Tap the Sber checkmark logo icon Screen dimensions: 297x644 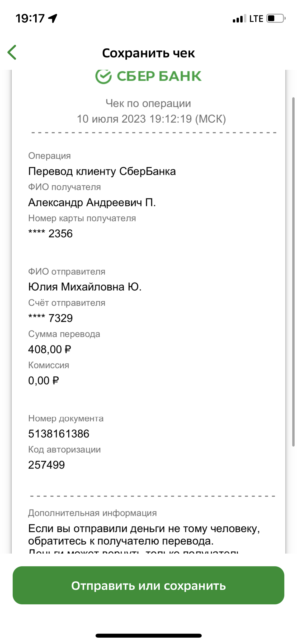[x=103, y=76]
